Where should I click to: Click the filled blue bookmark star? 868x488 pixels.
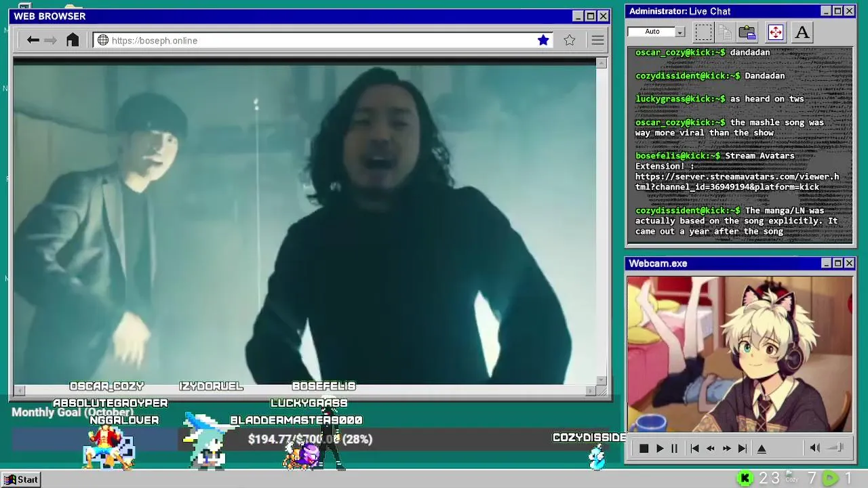[x=543, y=41]
